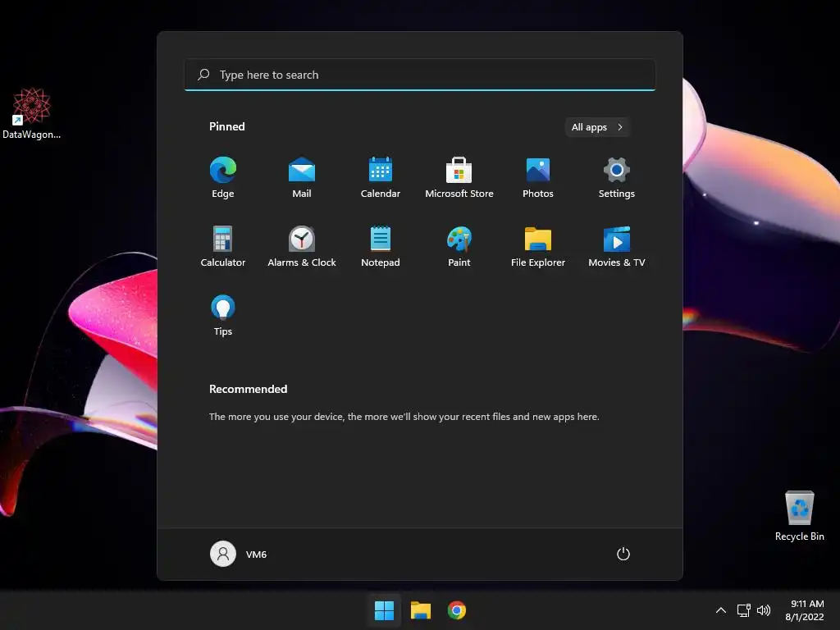The width and height of the screenshot is (840, 630).
Task: Open the Calendar app
Action: coord(381,177)
